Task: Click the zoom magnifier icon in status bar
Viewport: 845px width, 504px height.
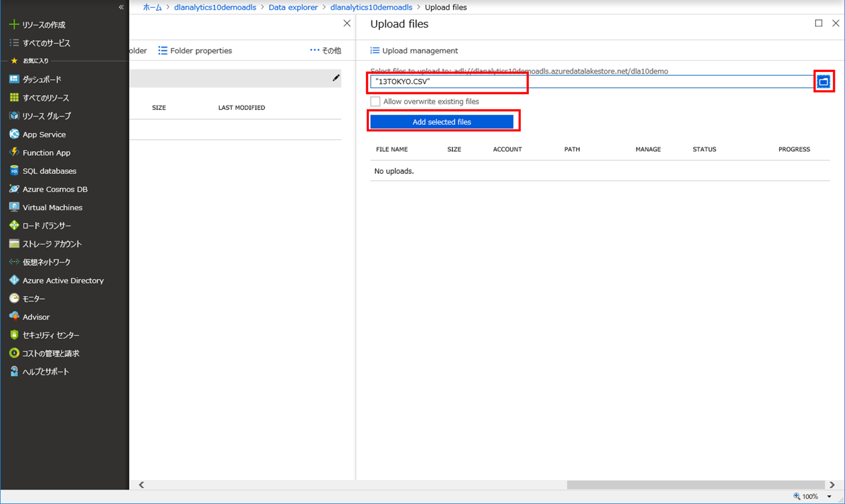Action: [797, 496]
